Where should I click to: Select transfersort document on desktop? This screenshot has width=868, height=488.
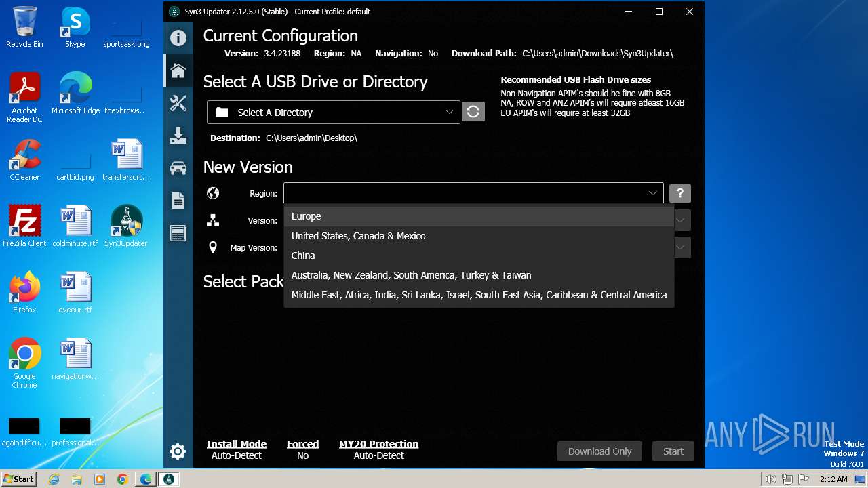125,160
